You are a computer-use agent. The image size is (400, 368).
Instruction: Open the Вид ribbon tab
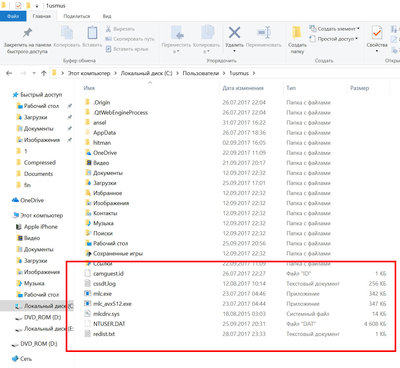(107, 16)
